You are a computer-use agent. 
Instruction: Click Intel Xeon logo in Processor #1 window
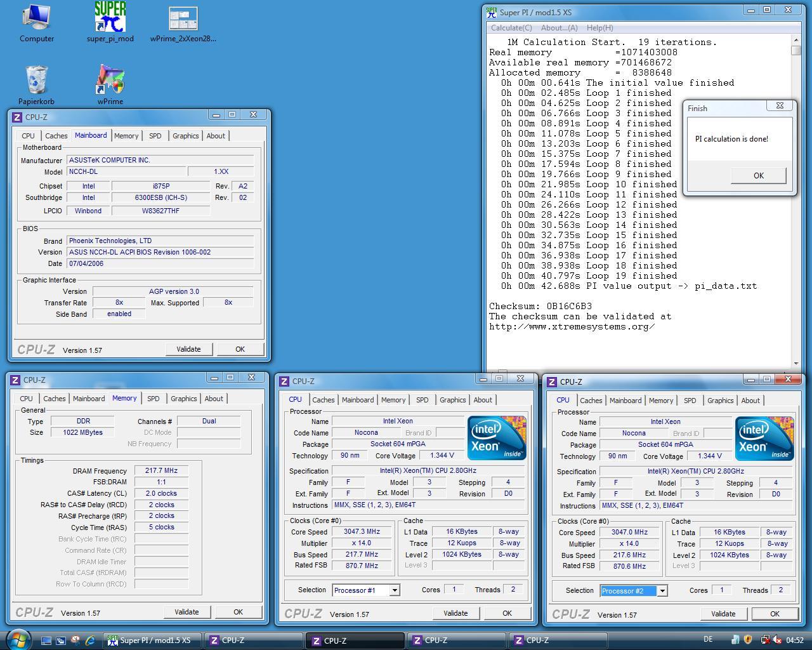(497, 438)
